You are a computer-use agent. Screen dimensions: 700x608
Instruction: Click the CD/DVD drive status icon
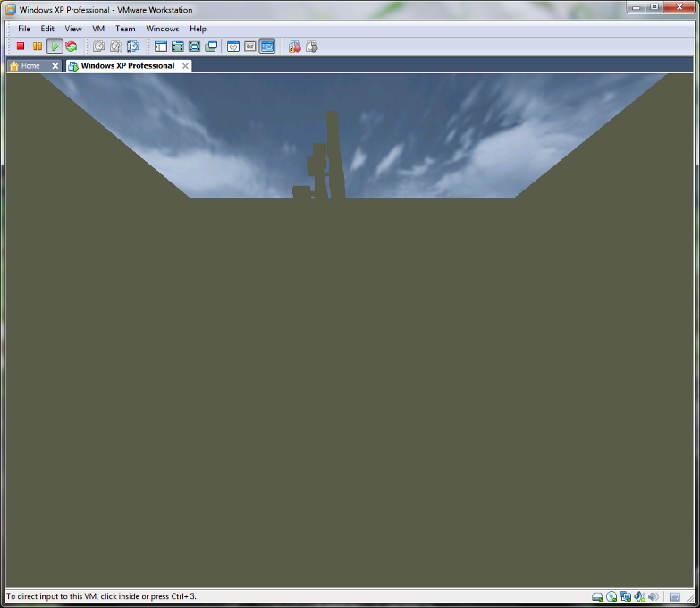coord(611,596)
